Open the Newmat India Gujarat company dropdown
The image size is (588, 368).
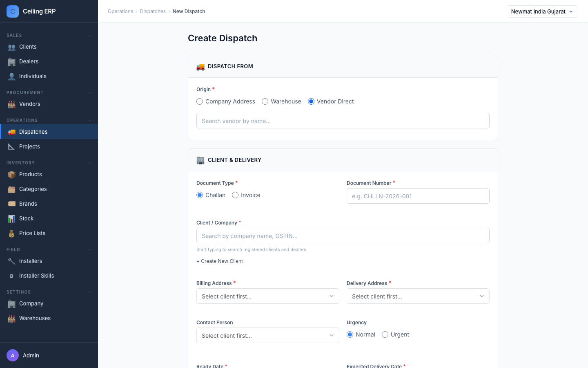[x=542, y=11]
